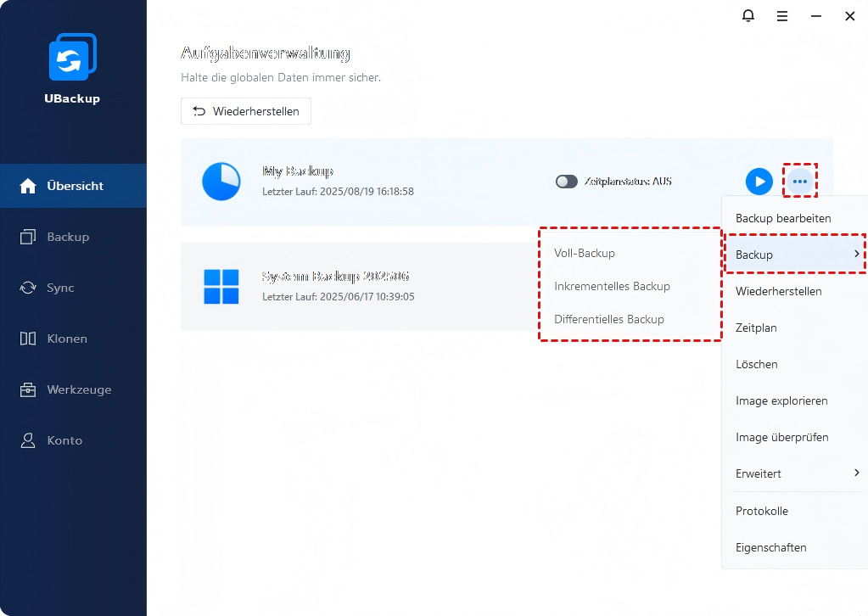Click the System Backup Windows logo icon
This screenshot has width=868, height=616.
(x=221, y=287)
